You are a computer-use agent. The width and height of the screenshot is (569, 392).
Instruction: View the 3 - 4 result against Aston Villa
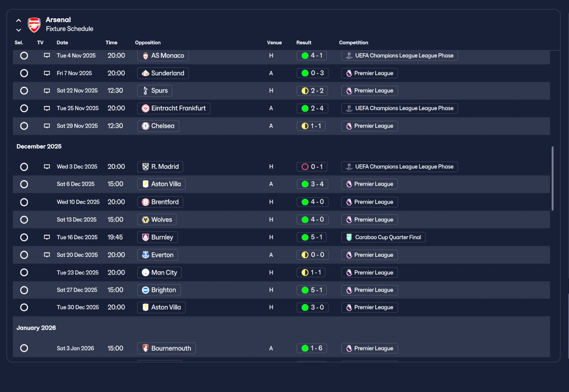312,184
